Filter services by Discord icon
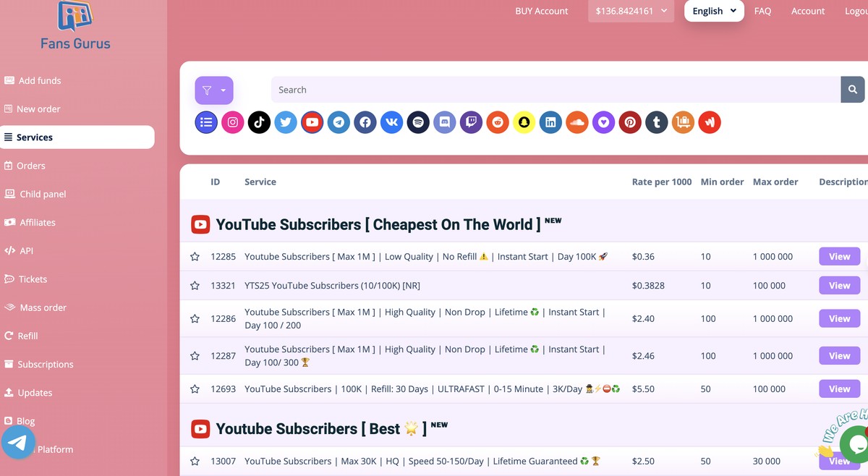The image size is (868, 476). pyautogui.click(x=445, y=122)
